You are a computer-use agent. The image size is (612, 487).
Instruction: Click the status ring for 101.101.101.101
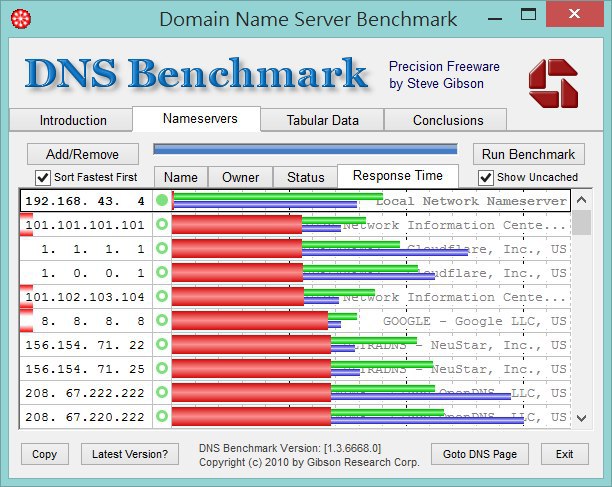(162, 224)
